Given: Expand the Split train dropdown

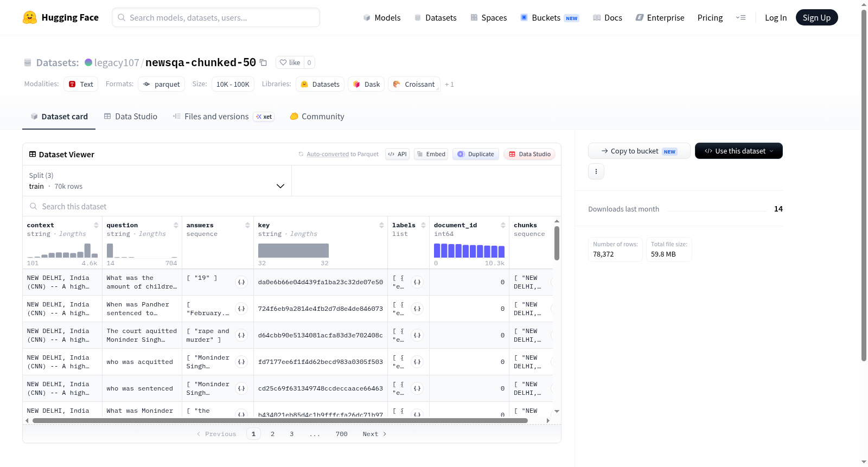Looking at the screenshot, I should (157, 181).
